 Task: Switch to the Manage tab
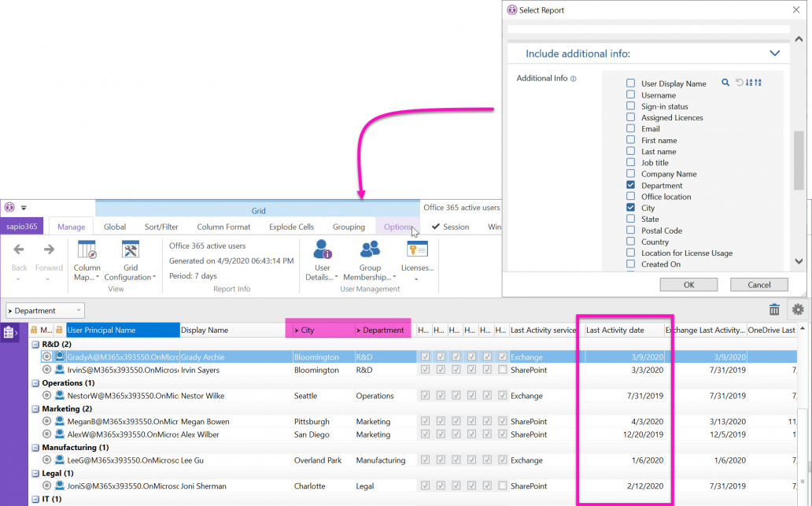tap(71, 227)
